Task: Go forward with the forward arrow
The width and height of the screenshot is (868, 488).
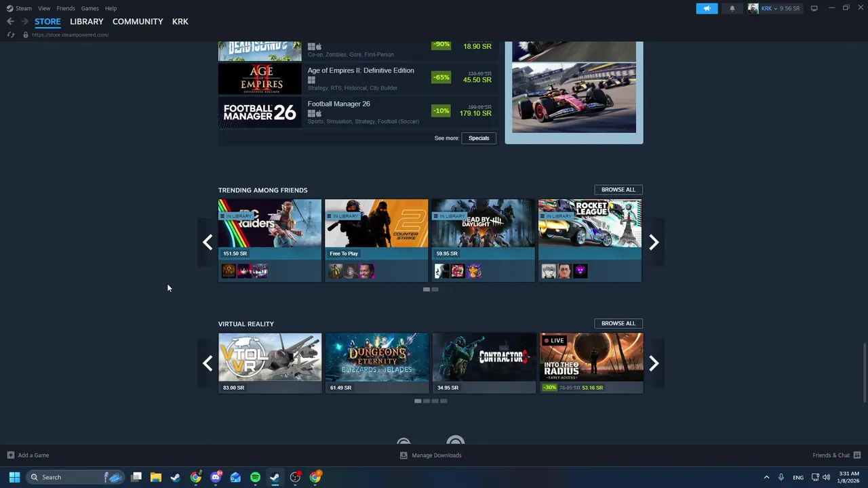Action: [x=24, y=22]
